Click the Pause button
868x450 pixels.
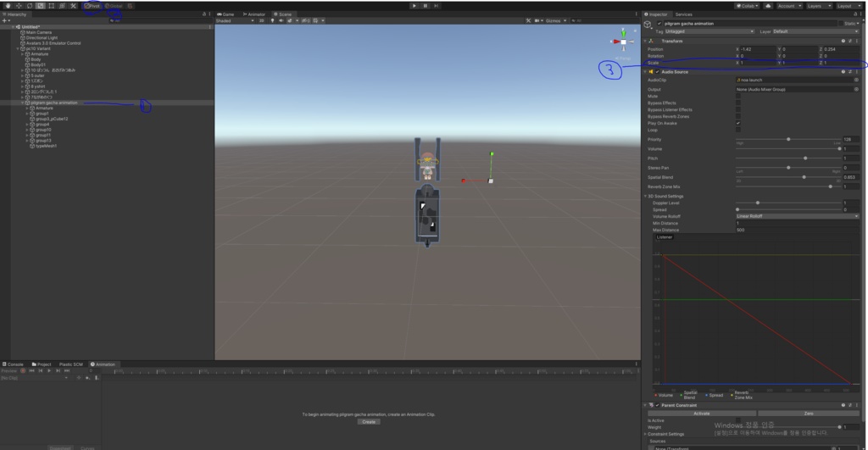(x=426, y=6)
